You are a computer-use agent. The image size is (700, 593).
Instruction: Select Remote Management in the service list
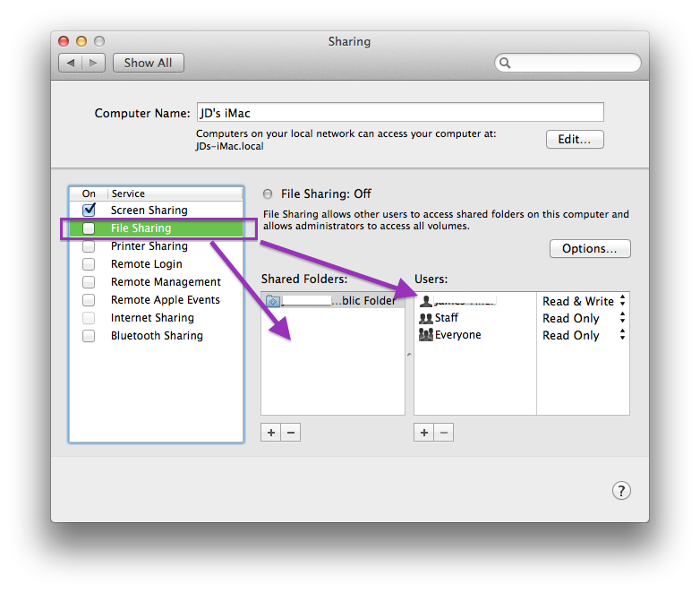pyautogui.click(x=166, y=282)
